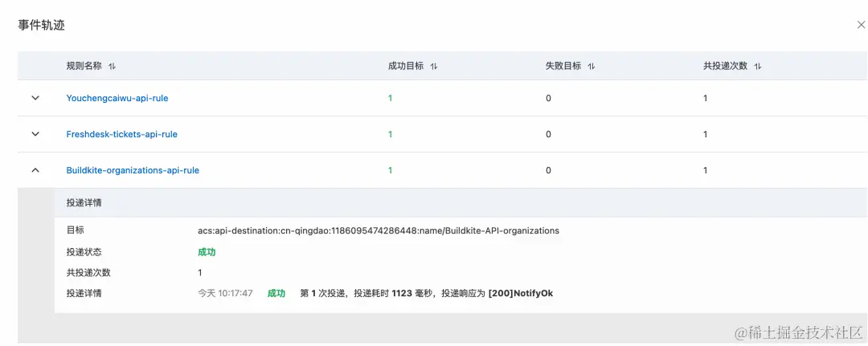Collapse the Buildkite-organizations-api-rule row

click(35, 170)
